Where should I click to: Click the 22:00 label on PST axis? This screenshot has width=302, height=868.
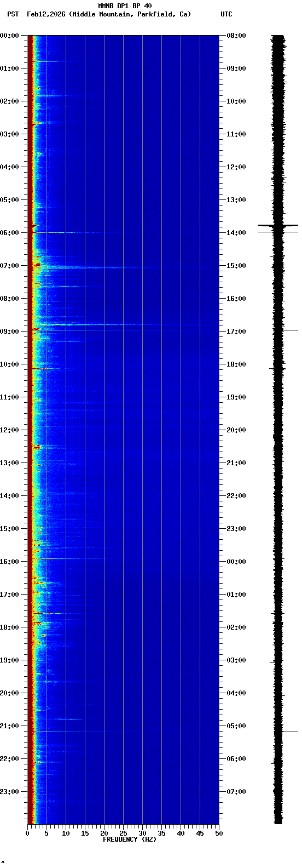[x=10, y=759]
